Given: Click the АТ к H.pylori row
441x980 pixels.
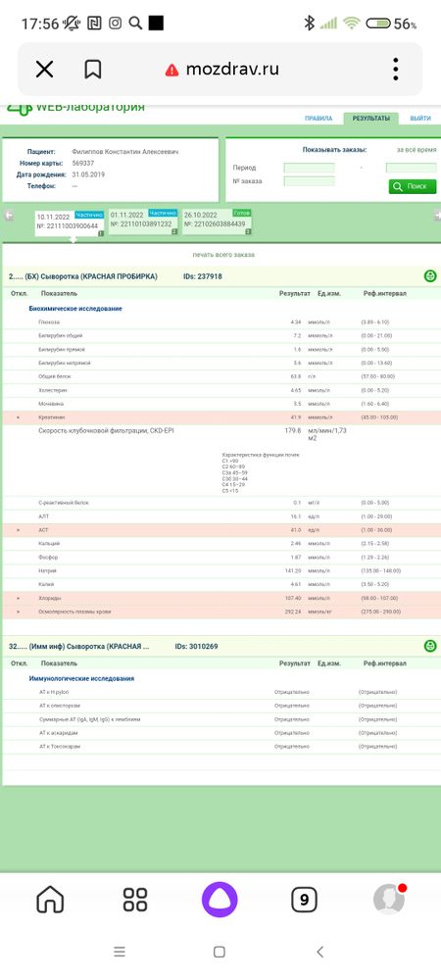Looking at the screenshot, I should (x=220, y=693).
